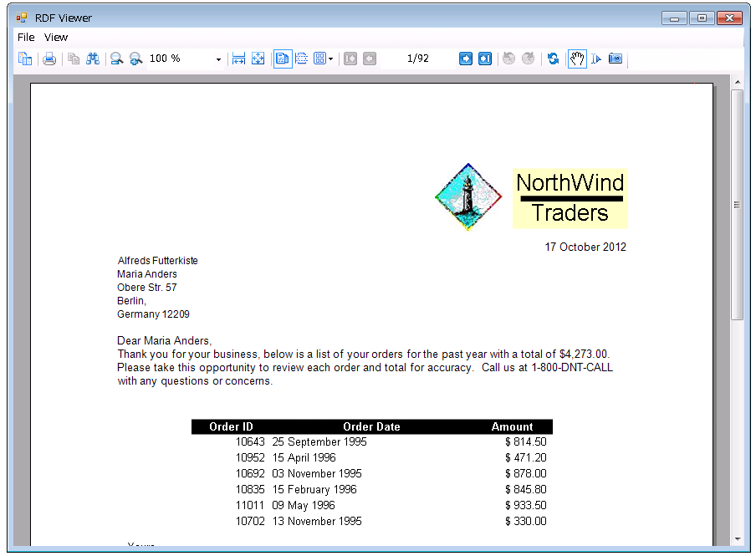Expand the 100% zoom level selector
Image resolution: width=756 pixels, height=556 pixels.
coord(218,59)
